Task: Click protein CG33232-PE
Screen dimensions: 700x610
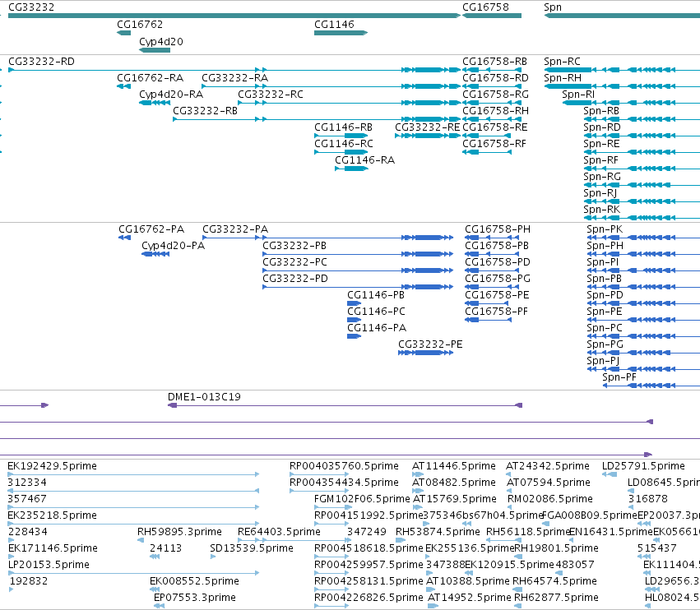Action: click(x=430, y=344)
